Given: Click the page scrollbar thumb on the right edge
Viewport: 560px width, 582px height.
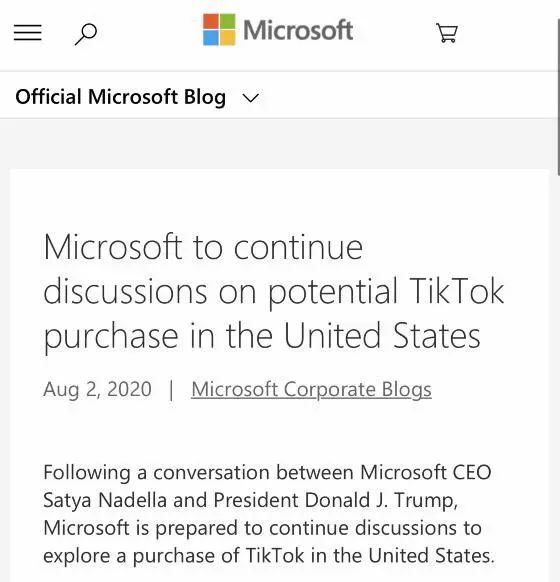Looking at the screenshot, I should [558, 97].
